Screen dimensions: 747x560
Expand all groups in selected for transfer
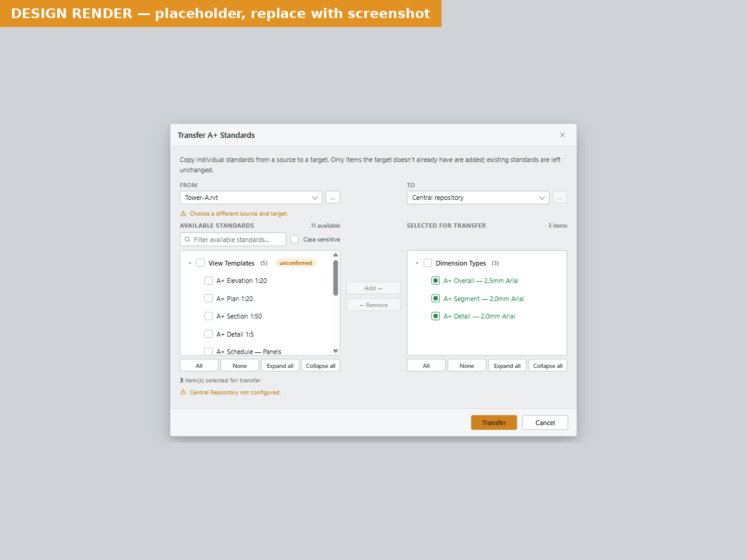(507, 366)
